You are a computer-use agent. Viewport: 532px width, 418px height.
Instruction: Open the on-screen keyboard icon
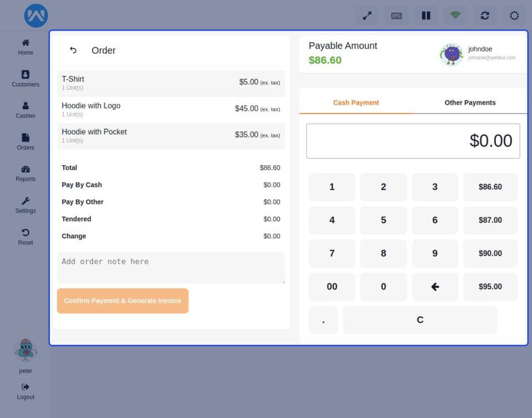pos(397,16)
